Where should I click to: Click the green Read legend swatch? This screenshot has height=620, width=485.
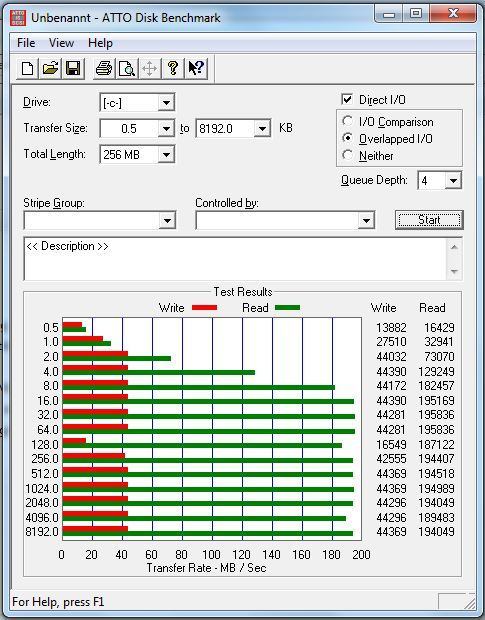(x=287, y=308)
